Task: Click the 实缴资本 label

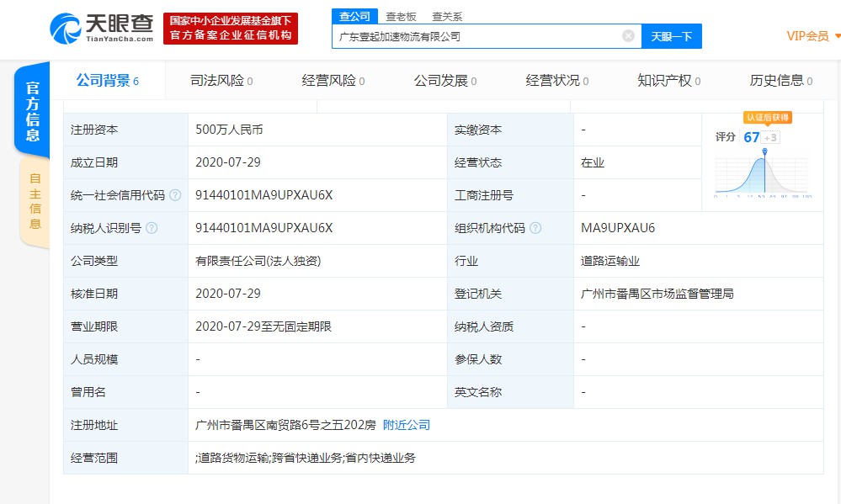Action: coord(478,130)
